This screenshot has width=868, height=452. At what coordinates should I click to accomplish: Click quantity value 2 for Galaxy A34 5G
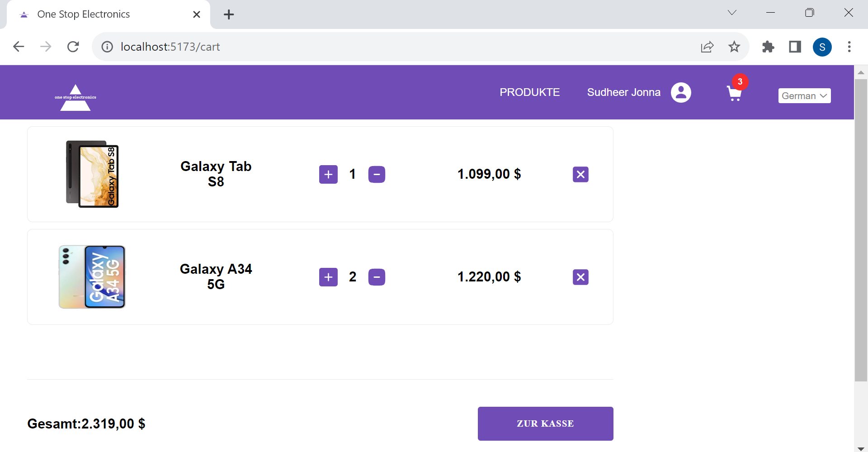click(x=353, y=277)
